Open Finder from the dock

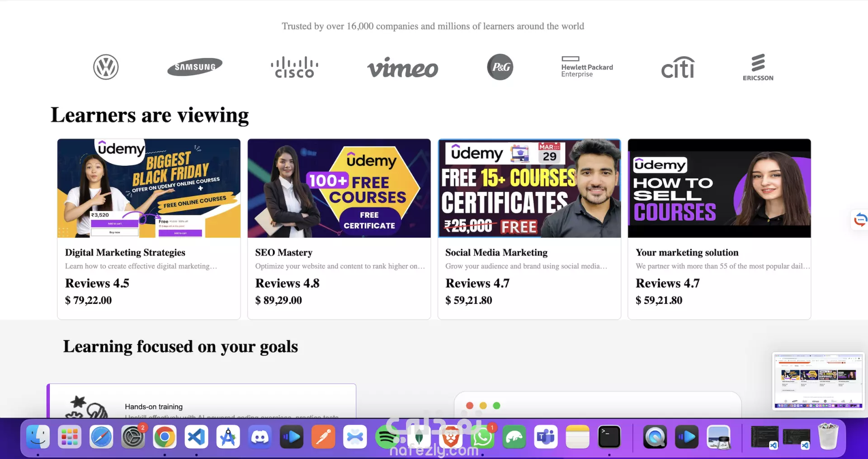click(38, 437)
